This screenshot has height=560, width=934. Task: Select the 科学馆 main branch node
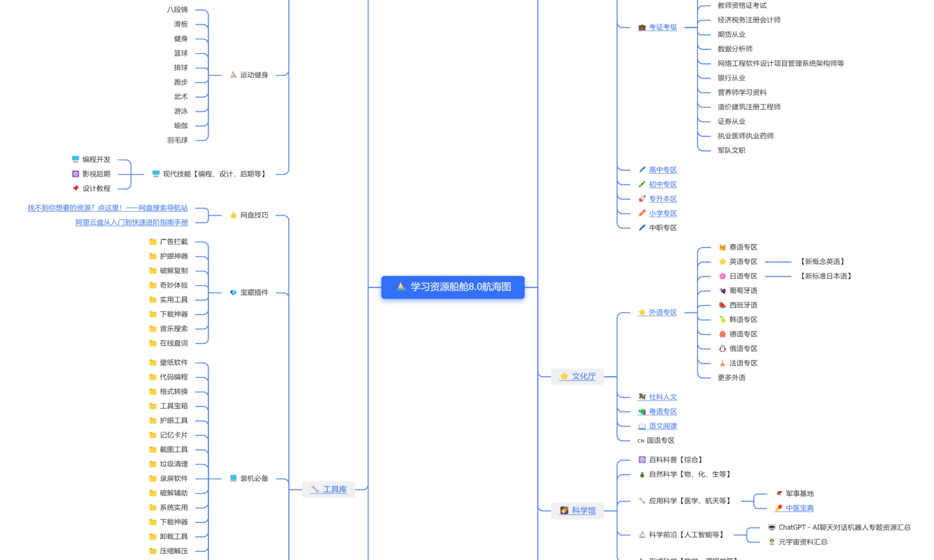pyautogui.click(x=583, y=510)
